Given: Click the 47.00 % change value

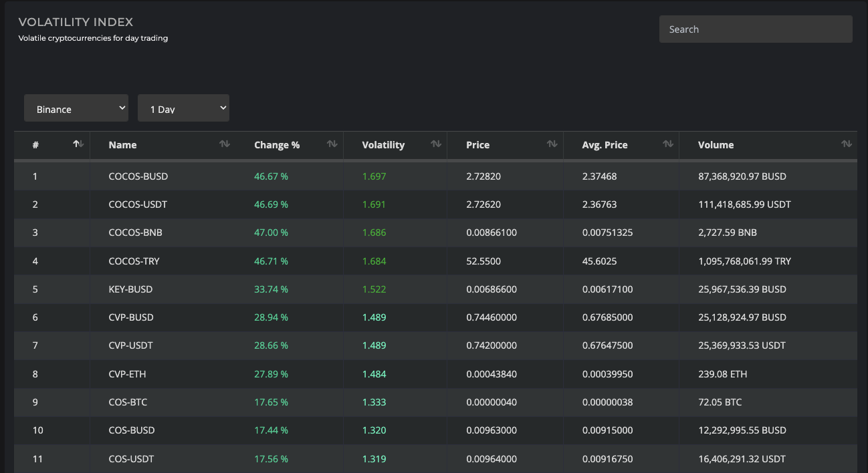Looking at the screenshot, I should point(271,232).
